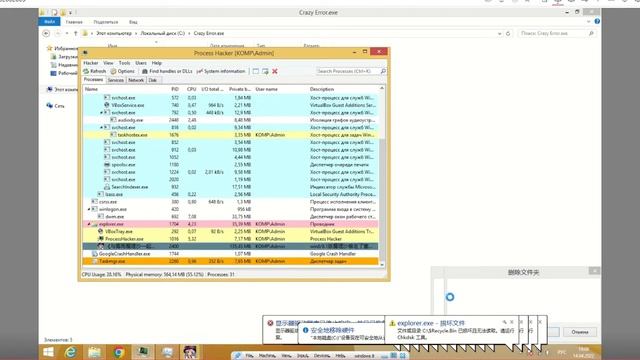Image resolution: width=640 pixels, height=360 pixels.
Task: Sort by the Private bytes column header
Action: tap(240, 89)
